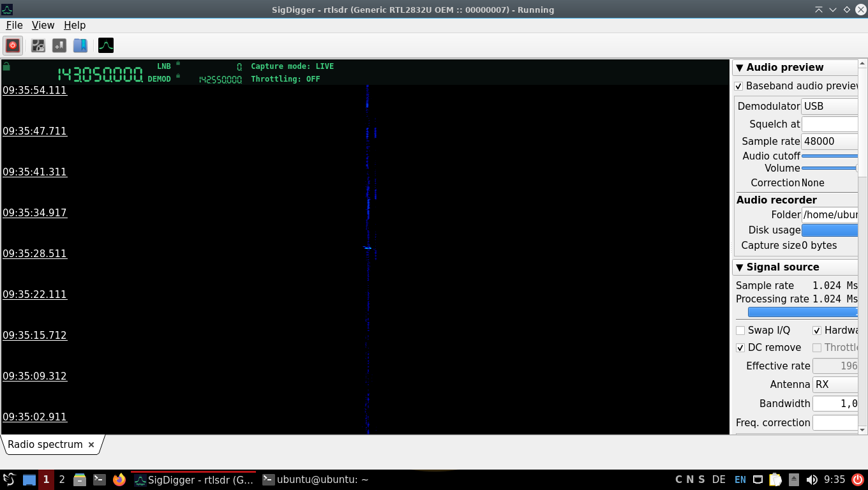The height and width of the screenshot is (490, 868).
Task: Close the Radio spectrum tab
Action: tap(91, 445)
